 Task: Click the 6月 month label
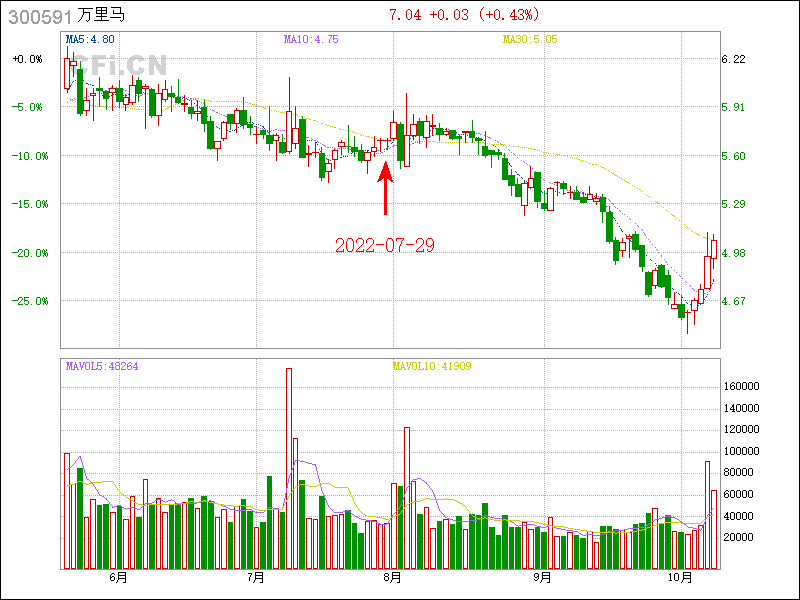(x=117, y=577)
